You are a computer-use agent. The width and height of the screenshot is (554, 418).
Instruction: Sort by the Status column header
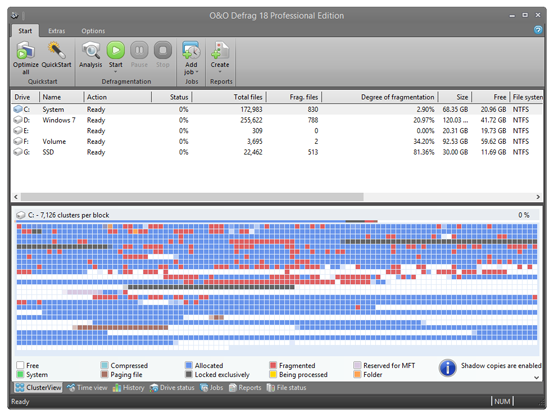click(172, 97)
